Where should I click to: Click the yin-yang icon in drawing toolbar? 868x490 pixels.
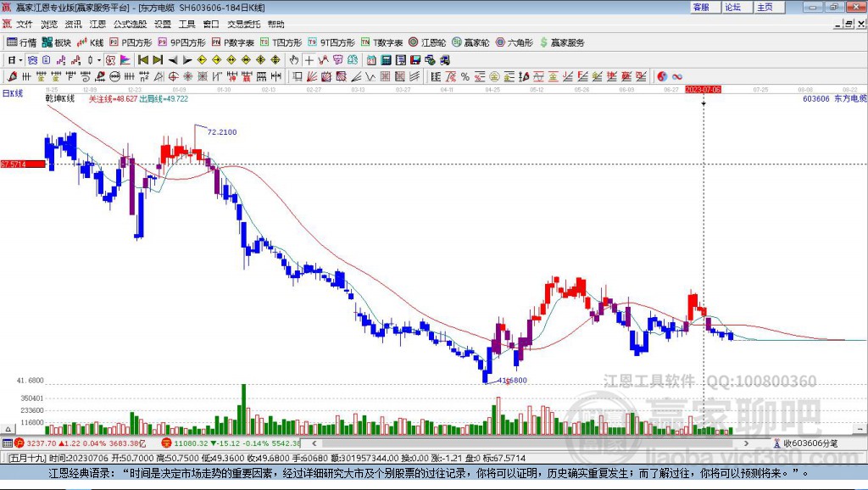click(662, 77)
